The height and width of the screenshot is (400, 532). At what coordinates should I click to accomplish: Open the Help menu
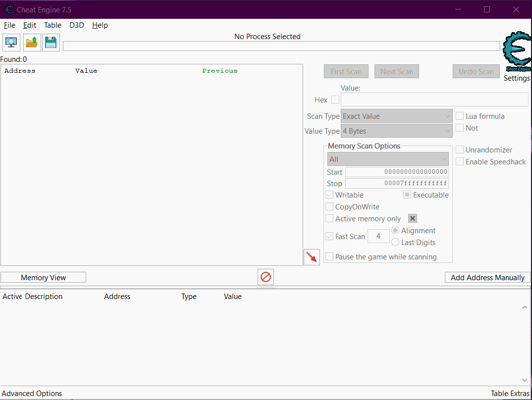pyautogui.click(x=100, y=25)
